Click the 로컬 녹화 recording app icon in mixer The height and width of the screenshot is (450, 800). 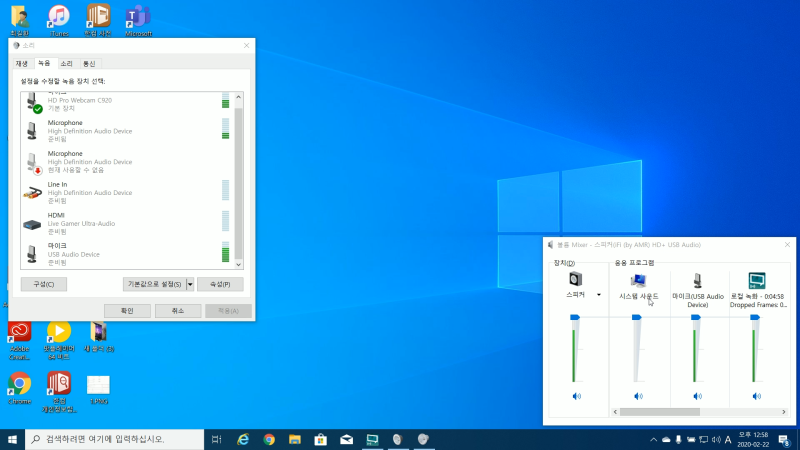point(757,280)
